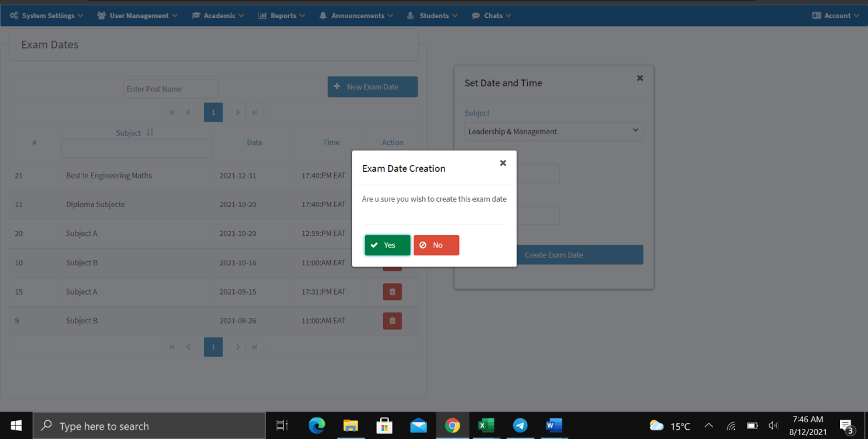Open the Students menu

pos(432,15)
